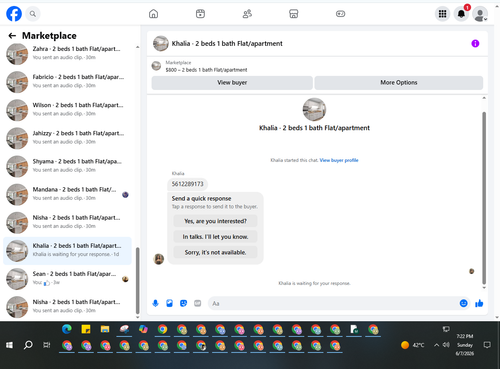The width and height of the screenshot is (500, 369).
Task: Open Windows taskbar search icon
Action: tap(28, 345)
